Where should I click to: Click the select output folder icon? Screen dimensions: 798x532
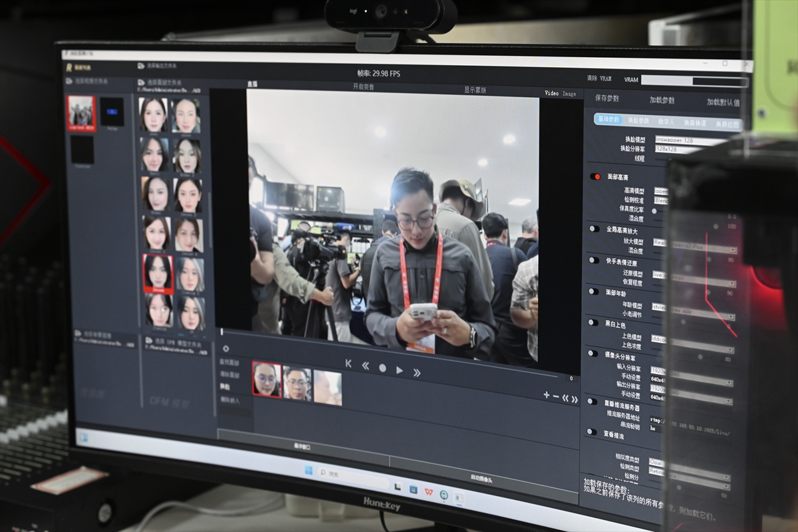(141, 66)
